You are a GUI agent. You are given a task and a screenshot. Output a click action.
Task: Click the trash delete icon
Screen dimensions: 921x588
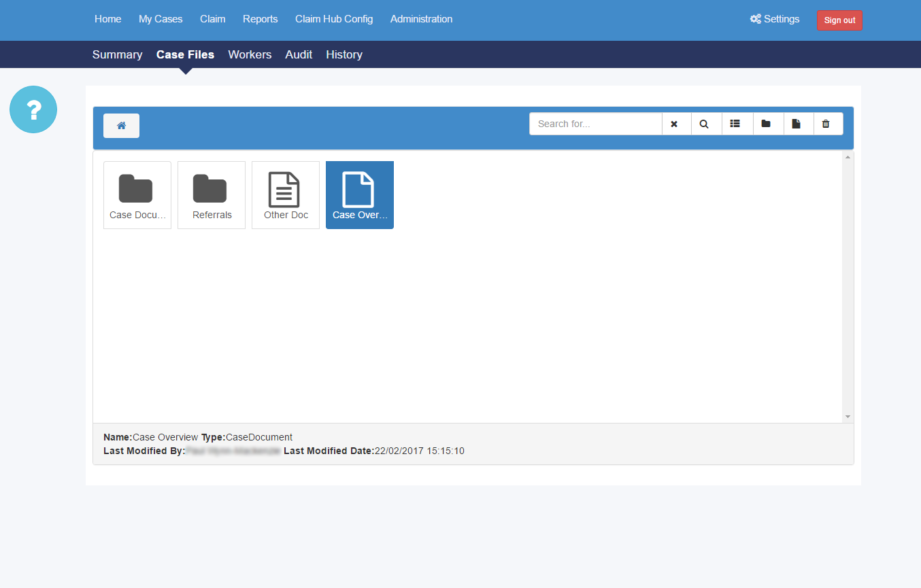(826, 124)
